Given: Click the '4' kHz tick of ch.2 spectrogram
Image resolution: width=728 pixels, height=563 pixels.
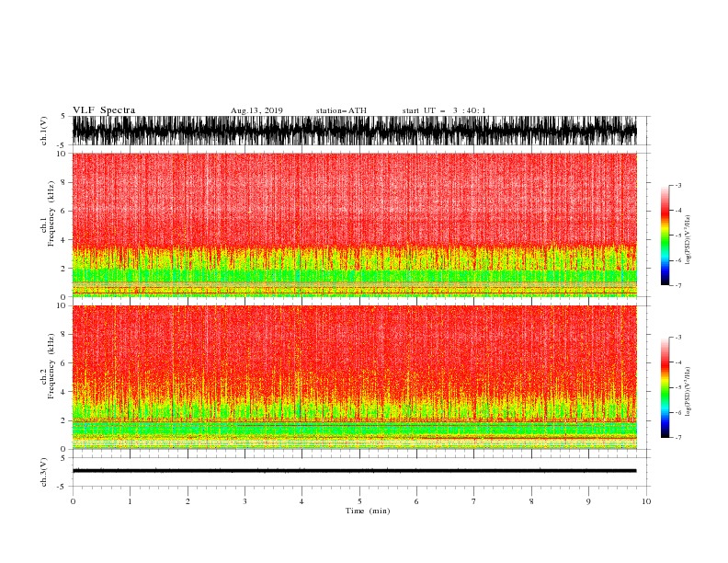Looking at the screenshot, I should click(63, 392).
